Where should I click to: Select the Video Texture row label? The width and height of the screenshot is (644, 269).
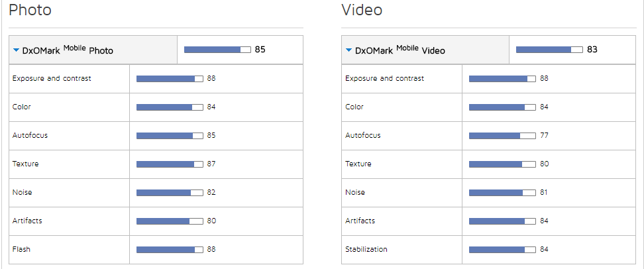point(358,164)
